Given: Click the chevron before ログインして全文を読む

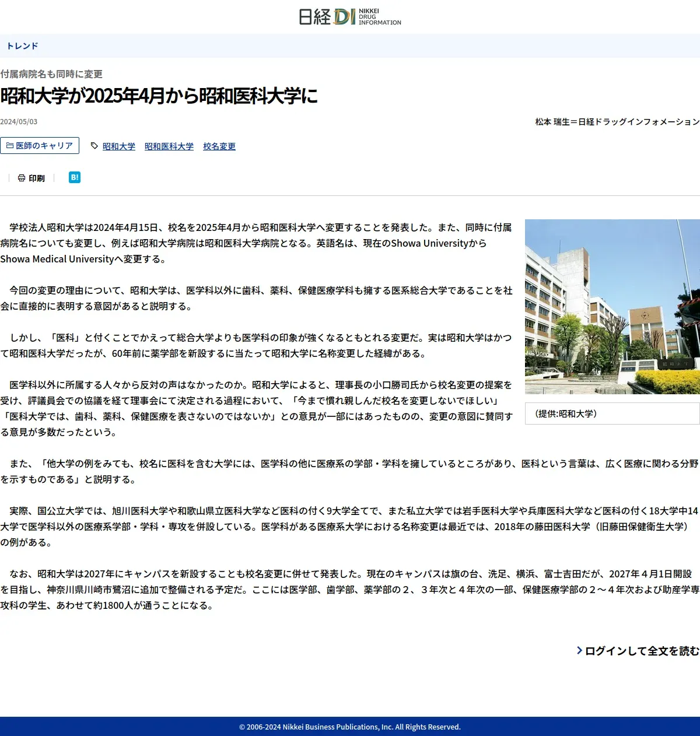Looking at the screenshot, I should tap(579, 650).
